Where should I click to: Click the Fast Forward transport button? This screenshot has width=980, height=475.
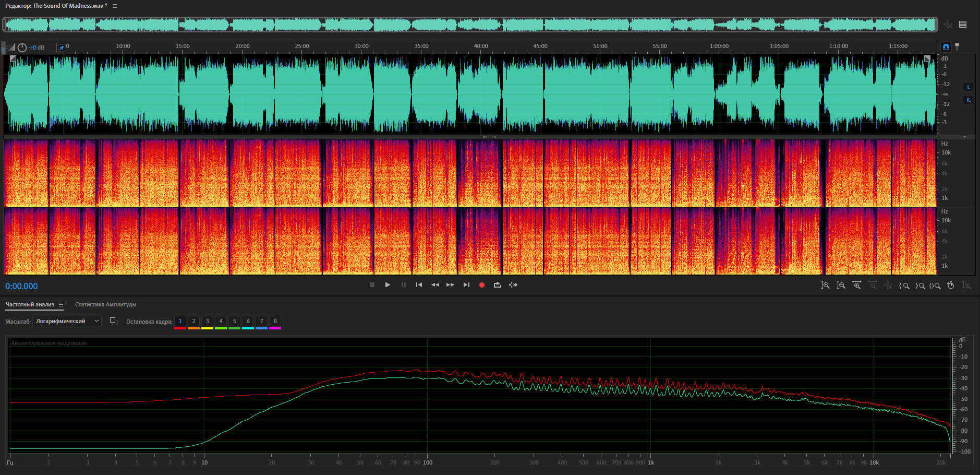click(x=450, y=284)
